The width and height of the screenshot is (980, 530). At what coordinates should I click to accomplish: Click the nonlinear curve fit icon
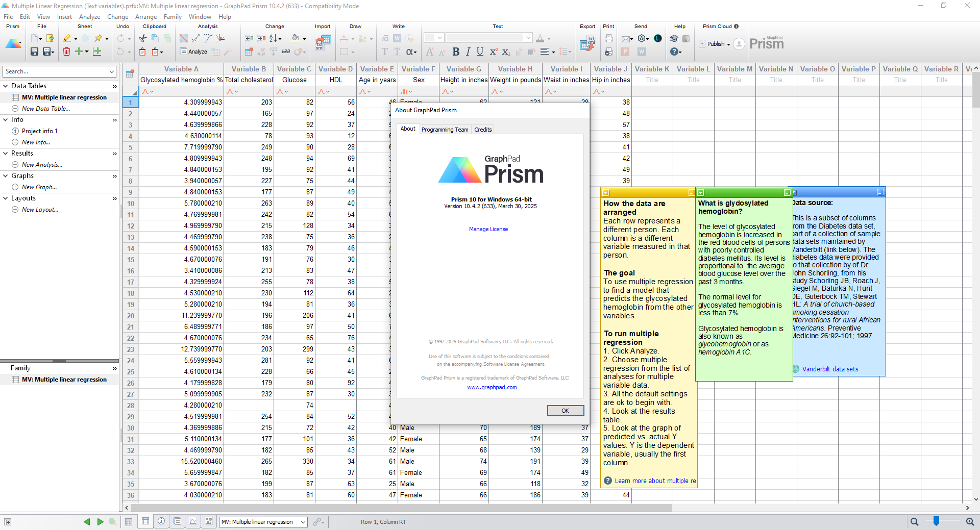(208, 38)
